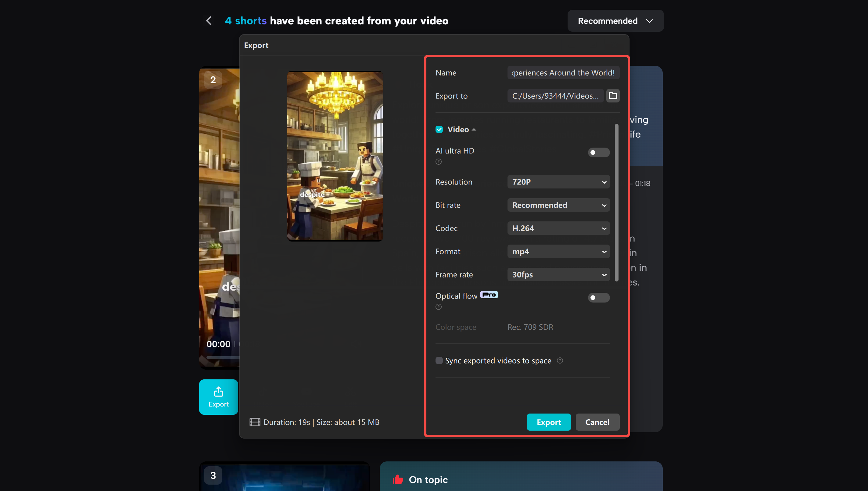868x491 pixels.
Task: Click the help icon under AI ultra HD
Action: (x=438, y=162)
